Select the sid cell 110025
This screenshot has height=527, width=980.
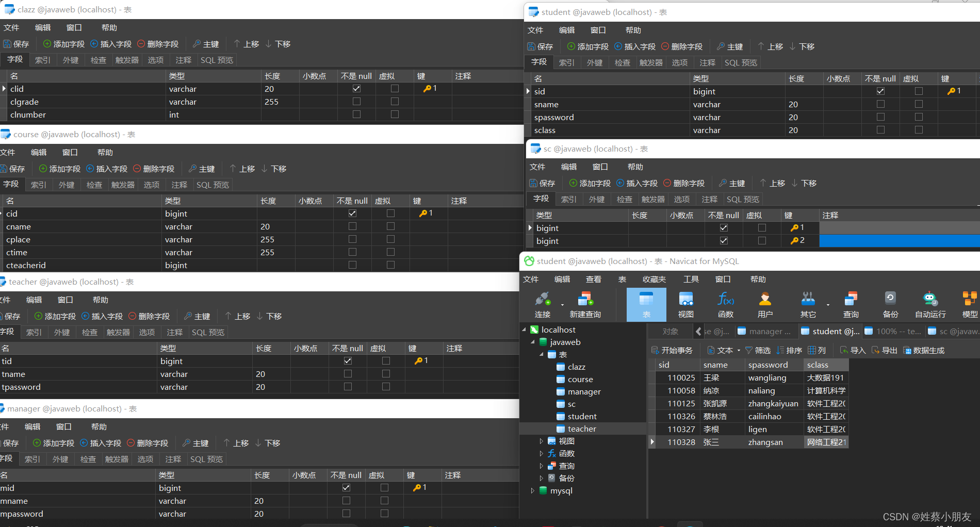pos(678,377)
